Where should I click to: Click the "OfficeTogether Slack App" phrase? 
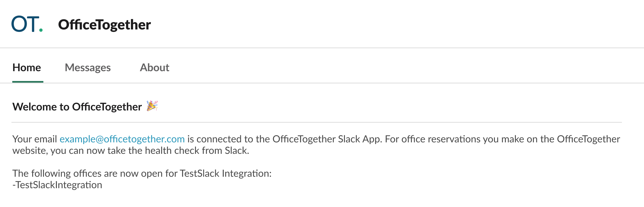pyautogui.click(x=327, y=139)
